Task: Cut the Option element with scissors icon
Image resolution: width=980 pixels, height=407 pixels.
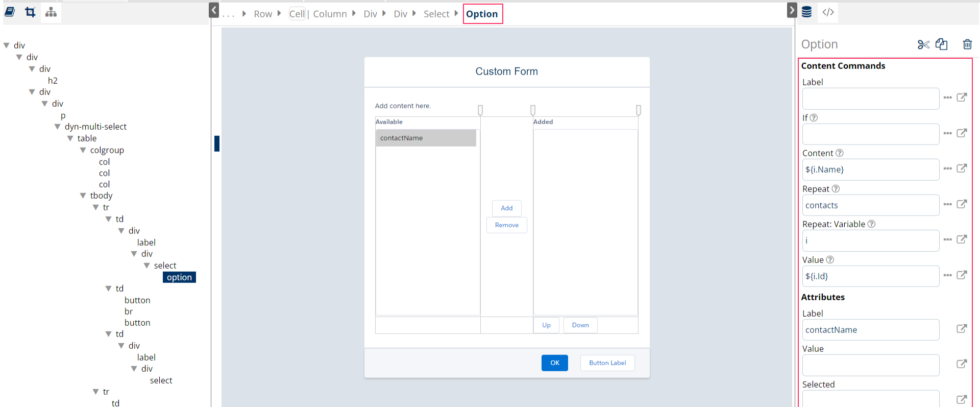Action: (923, 44)
